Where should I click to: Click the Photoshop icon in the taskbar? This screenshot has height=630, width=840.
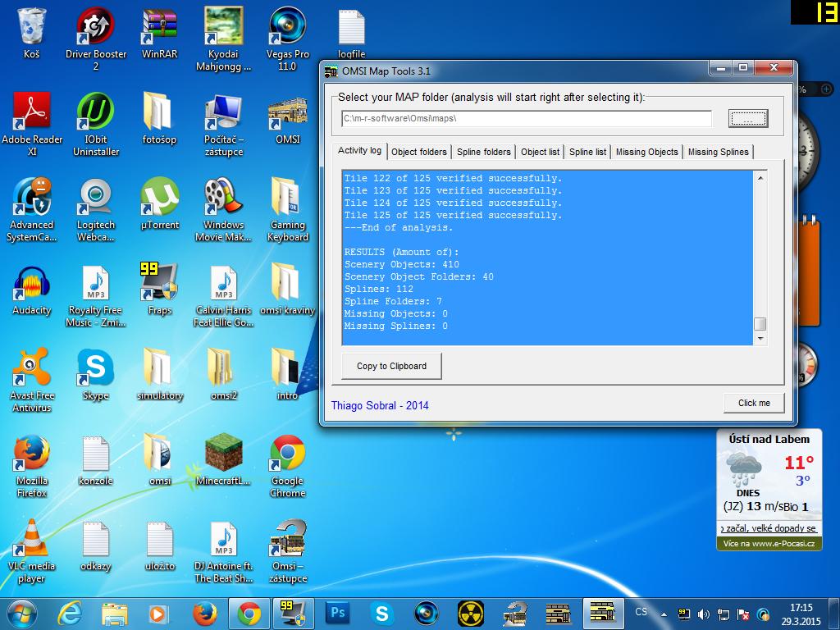[x=337, y=613]
